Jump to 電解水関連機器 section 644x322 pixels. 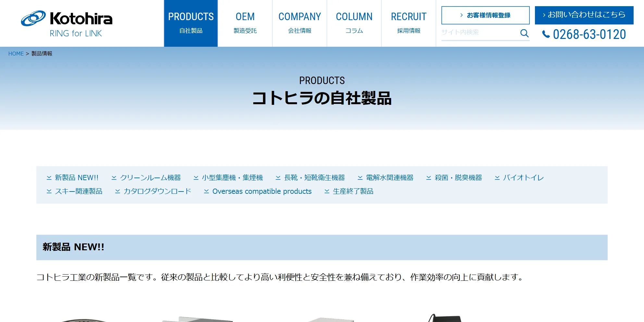coord(390,178)
